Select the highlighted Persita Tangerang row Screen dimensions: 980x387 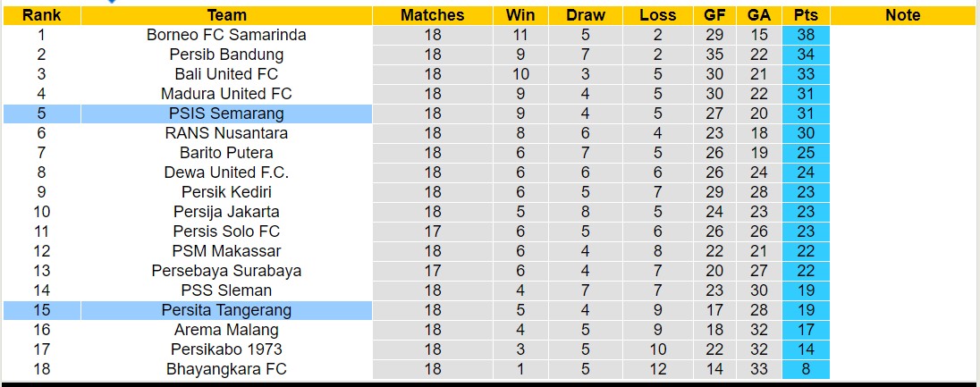pyautogui.click(x=226, y=310)
